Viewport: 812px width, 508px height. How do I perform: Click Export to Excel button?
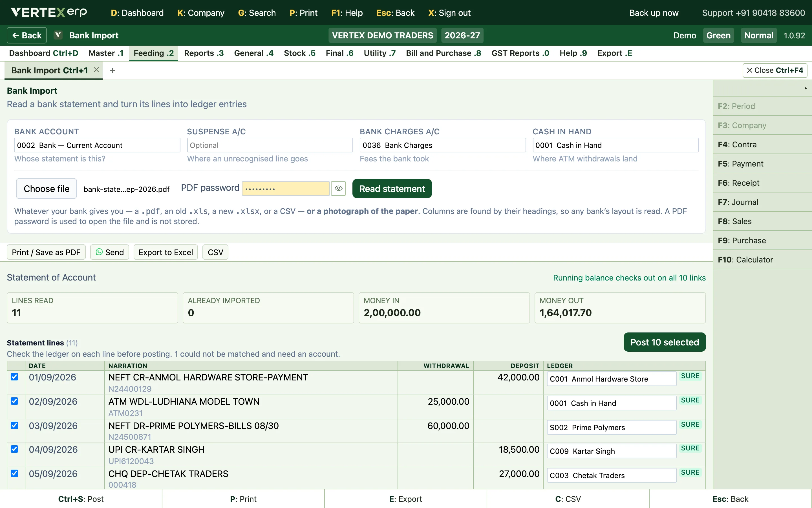(166, 252)
